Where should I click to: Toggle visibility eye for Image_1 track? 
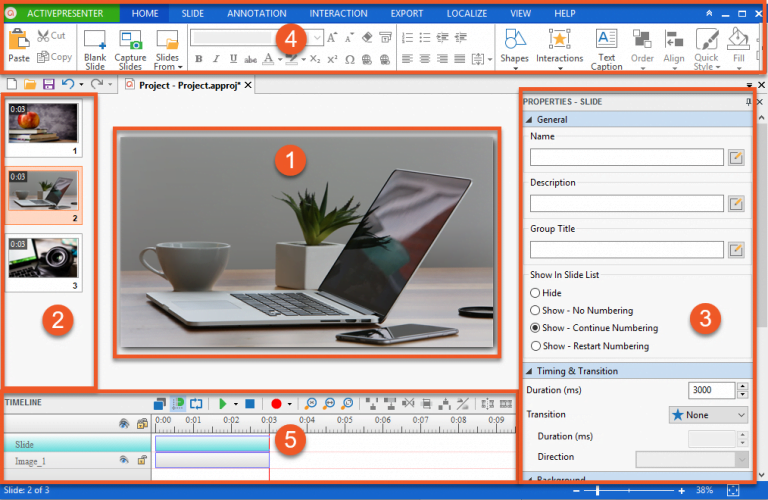click(124, 460)
